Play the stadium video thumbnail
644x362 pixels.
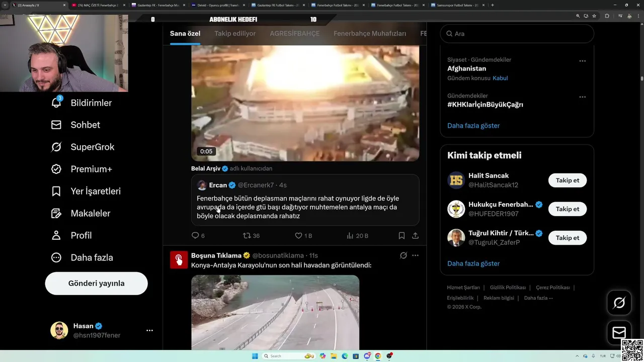pos(305,103)
